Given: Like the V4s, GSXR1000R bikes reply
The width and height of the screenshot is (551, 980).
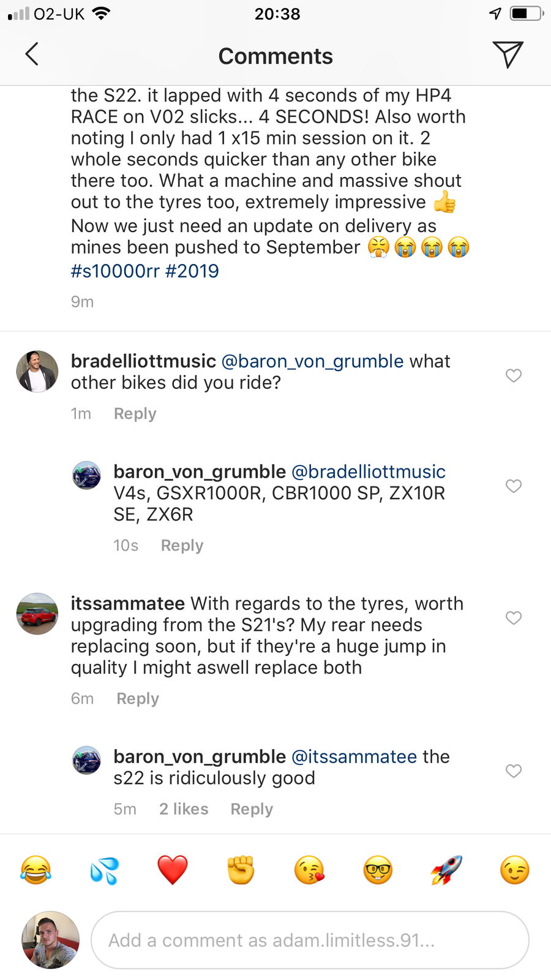Looking at the screenshot, I should click(514, 486).
